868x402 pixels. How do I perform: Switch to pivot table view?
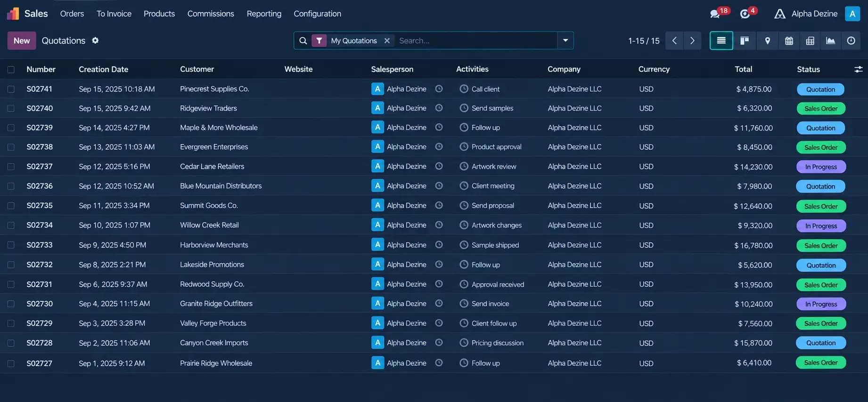(810, 40)
